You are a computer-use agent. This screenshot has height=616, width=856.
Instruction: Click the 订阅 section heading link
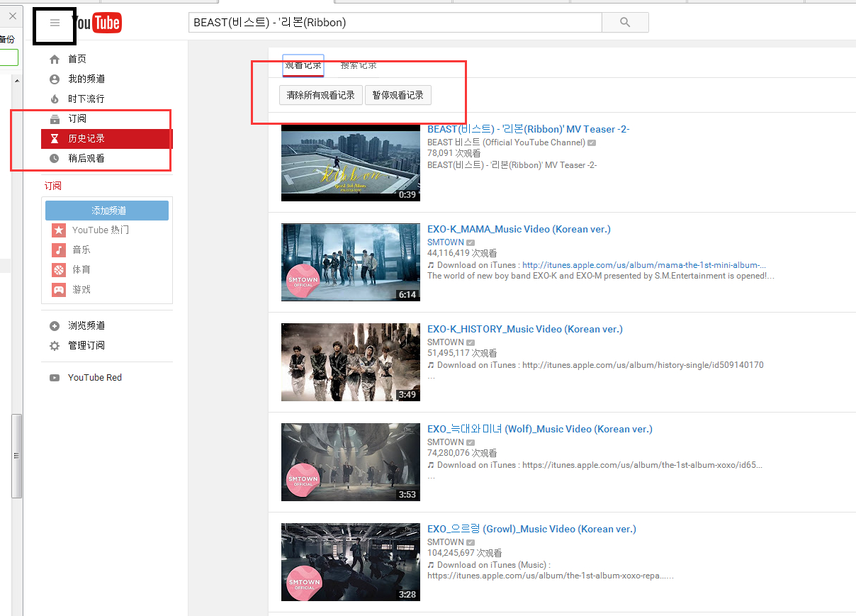(53, 186)
